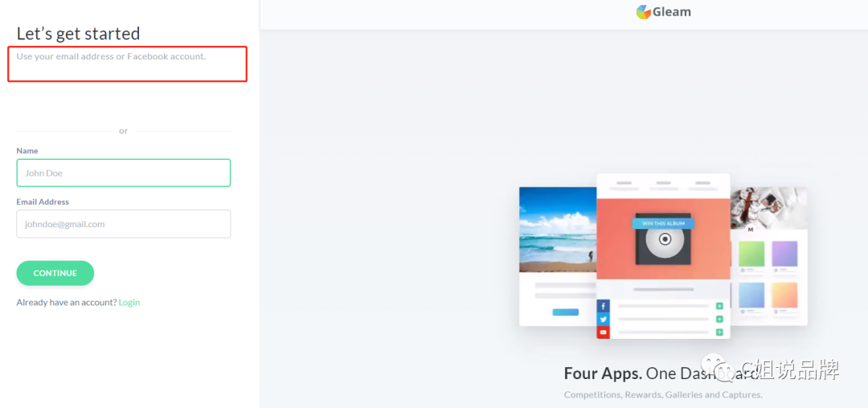The width and height of the screenshot is (868, 408).
Task: Select the watch flat-lay photo thumbnail
Action: point(769,208)
